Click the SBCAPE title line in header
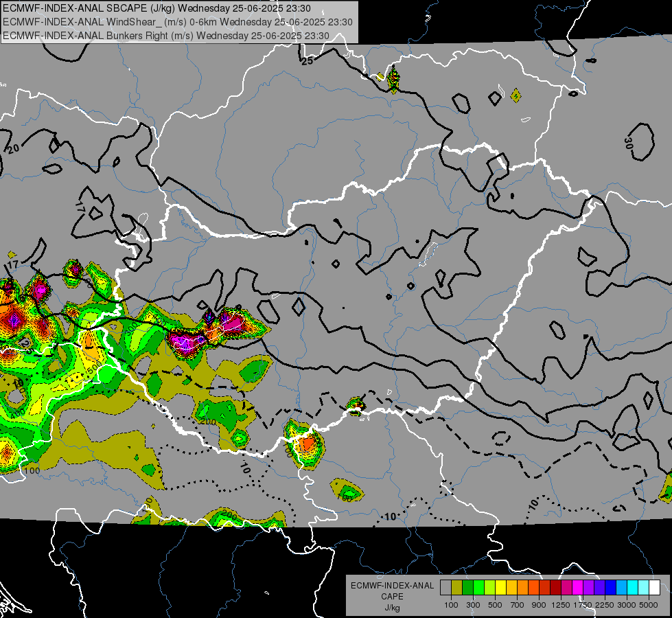Viewport: 672px width, 618px height. click(157, 8)
